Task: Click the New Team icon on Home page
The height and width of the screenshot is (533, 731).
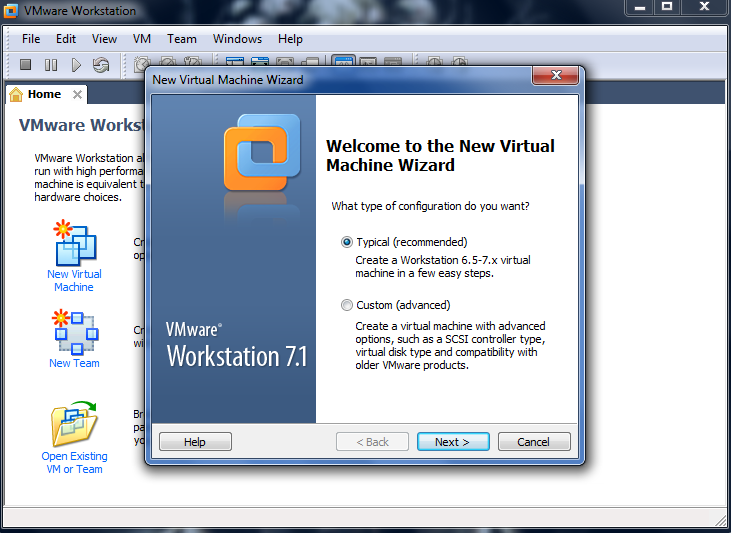Action: point(75,332)
